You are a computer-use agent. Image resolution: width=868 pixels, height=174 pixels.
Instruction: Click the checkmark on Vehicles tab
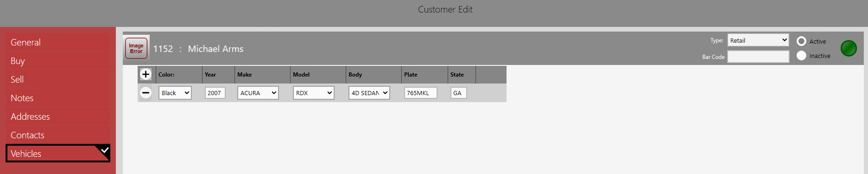tap(105, 150)
